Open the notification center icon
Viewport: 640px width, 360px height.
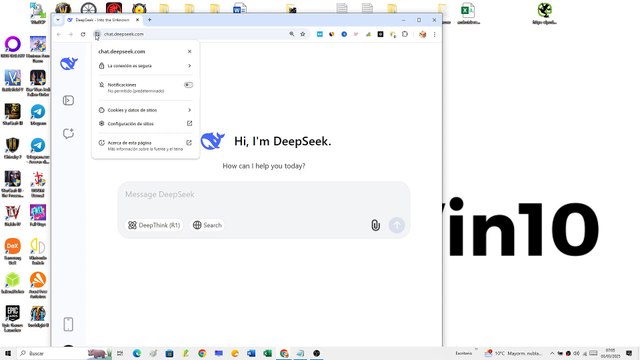click(629, 353)
